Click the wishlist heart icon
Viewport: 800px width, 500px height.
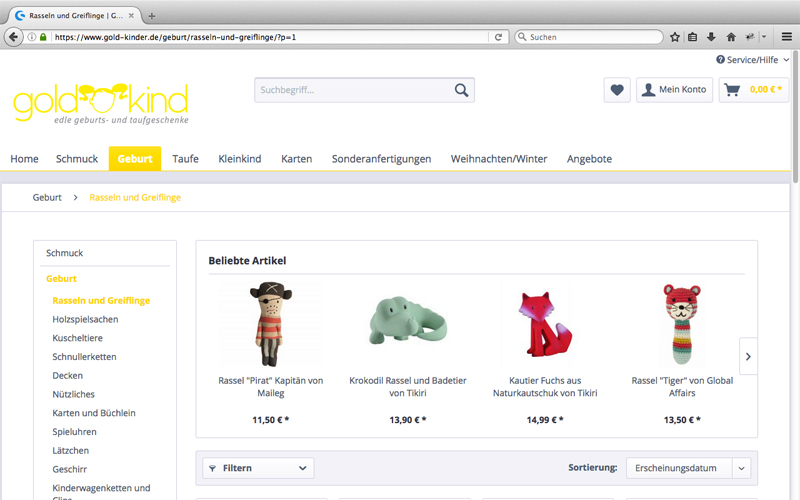pyautogui.click(x=617, y=90)
